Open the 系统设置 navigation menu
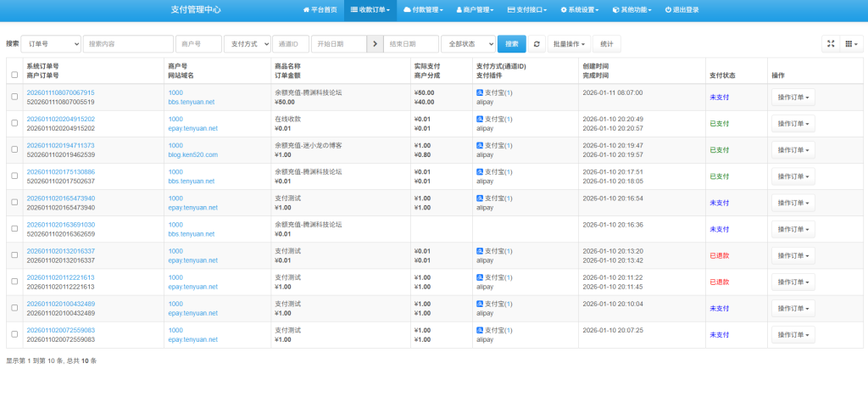This screenshot has height=408, width=868. (x=578, y=10)
